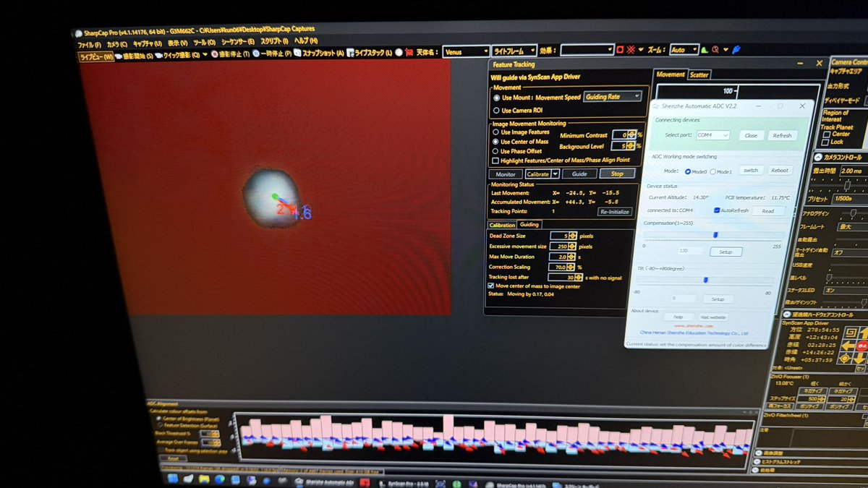868x488 pixels.
Task: Open the COM4 select port dropdown
Action: (x=713, y=135)
